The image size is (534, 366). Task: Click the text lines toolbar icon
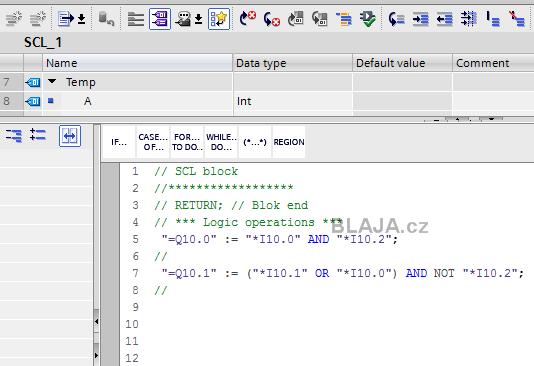coord(136,19)
